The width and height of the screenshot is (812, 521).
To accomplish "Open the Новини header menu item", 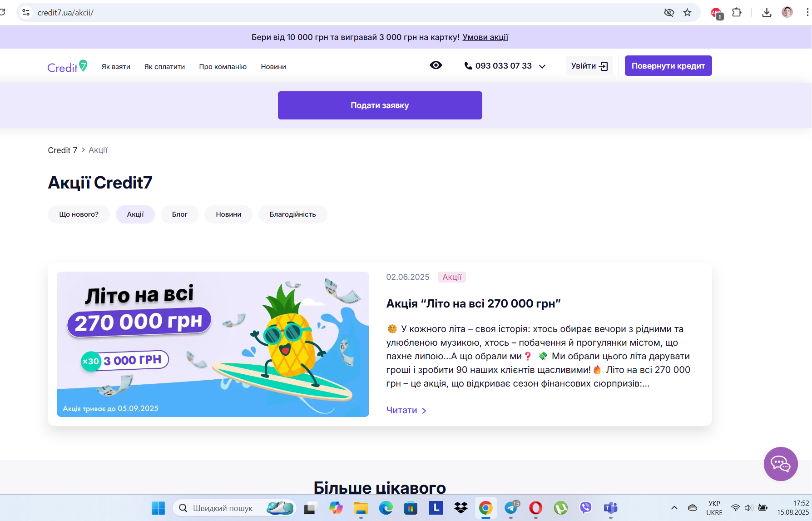I will coord(273,67).
